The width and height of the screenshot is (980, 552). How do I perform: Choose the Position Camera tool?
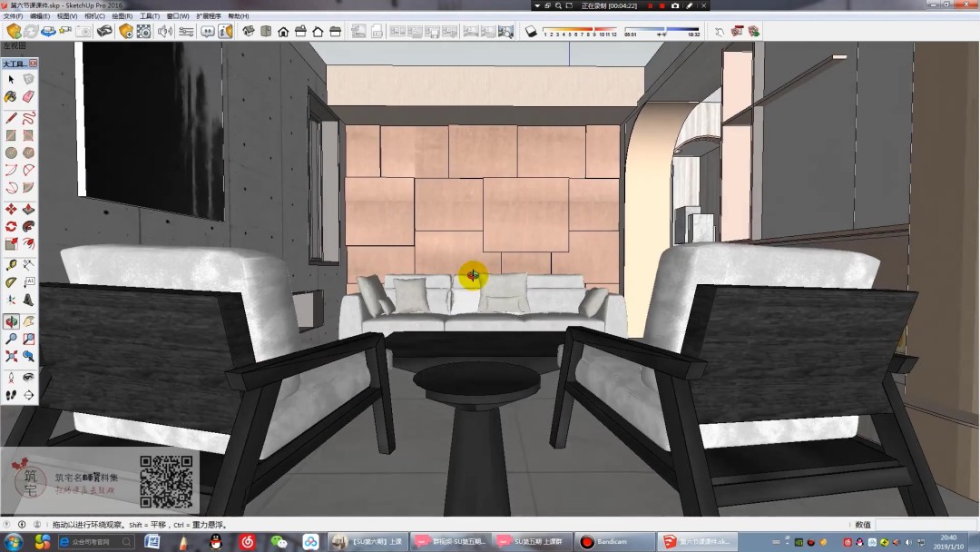[x=11, y=378]
